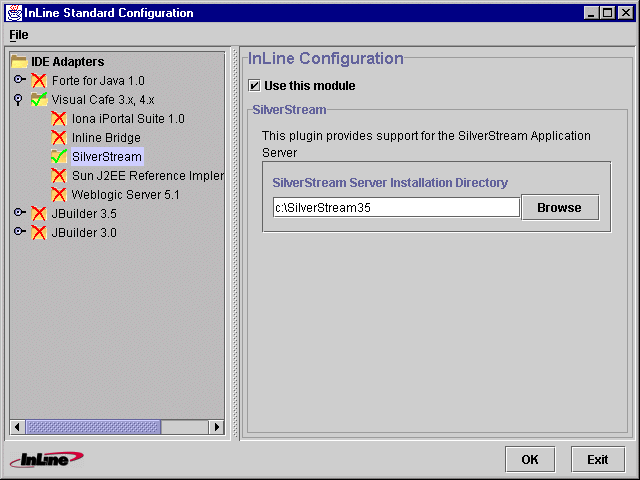The image size is (640, 480).
Task: Click the OK button
Action: [530, 460]
